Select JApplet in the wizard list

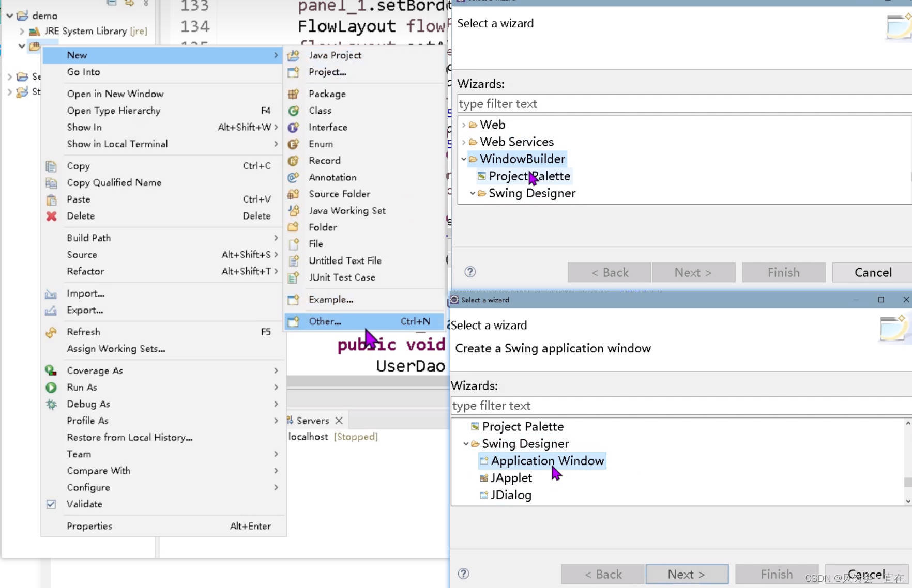coord(506,478)
